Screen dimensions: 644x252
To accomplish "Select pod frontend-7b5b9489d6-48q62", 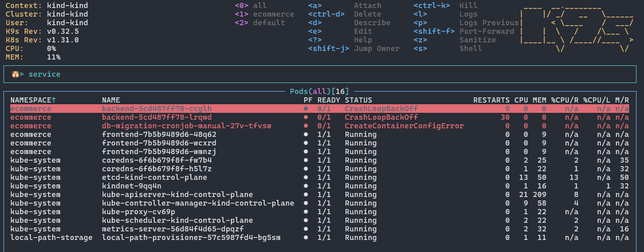I will (320, 135).
